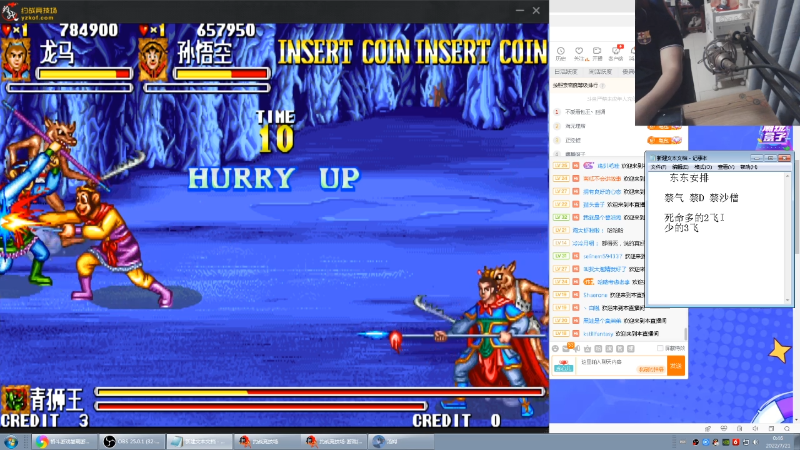Switch to the second game platform taskbar item
The height and width of the screenshot is (450, 800).
[x=334, y=441]
